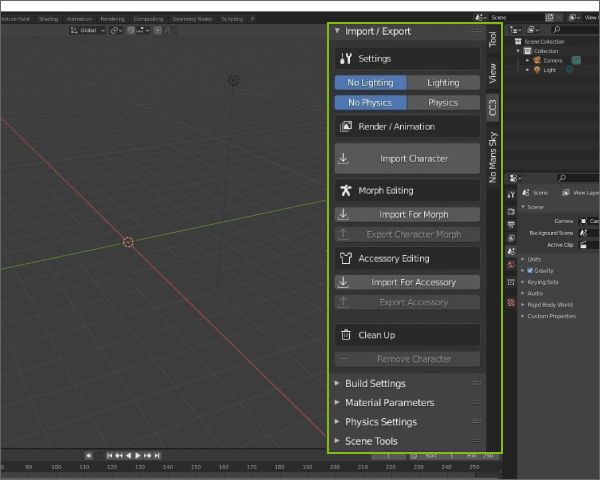
Task: Open the CC3 sidebar tab
Action: pyautogui.click(x=492, y=108)
